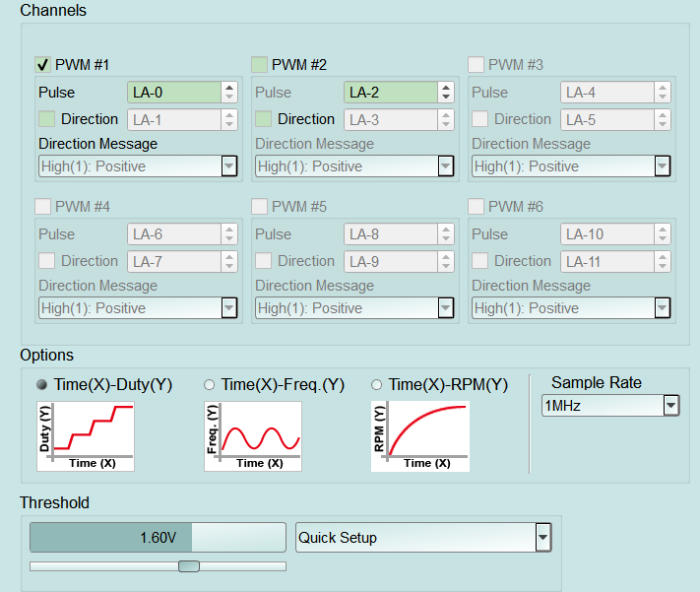
Task: Uncheck the PWM #1 checkbox
Action: 43,65
